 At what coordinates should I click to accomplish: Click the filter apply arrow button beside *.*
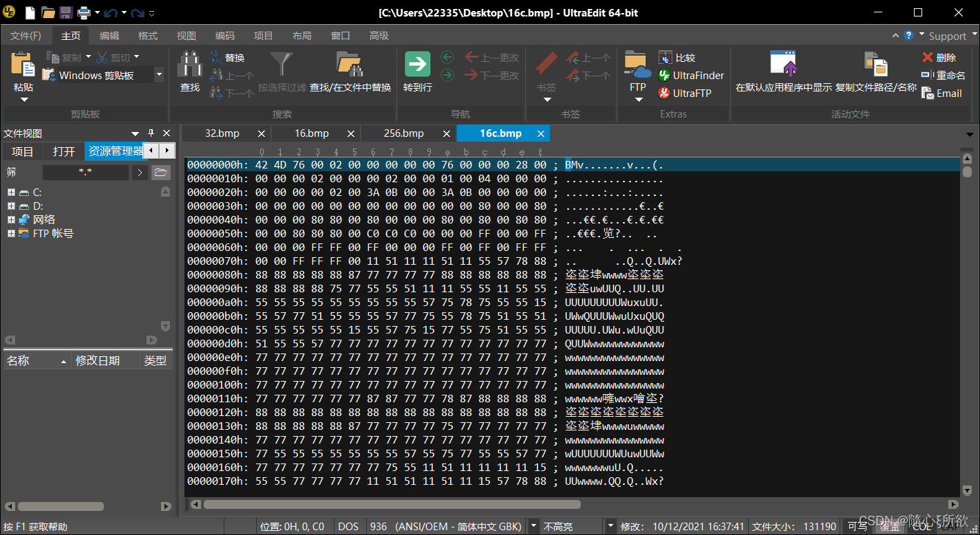140,172
